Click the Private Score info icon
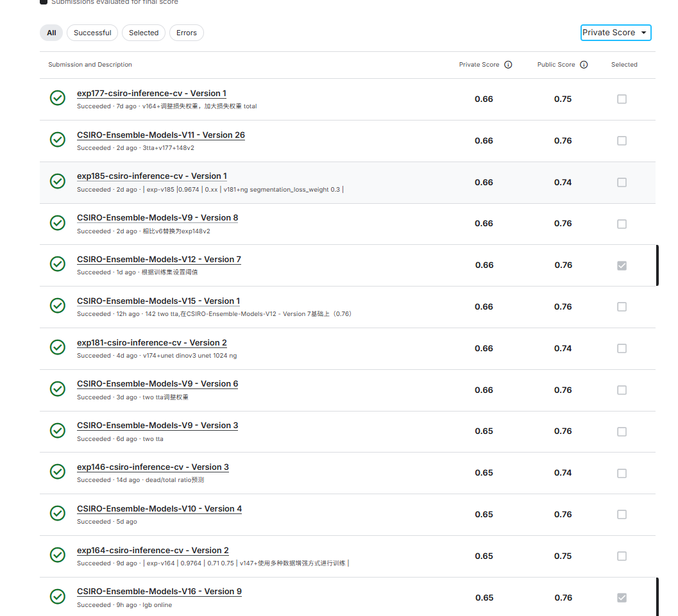678x616 pixels. [x=508, y=64]
